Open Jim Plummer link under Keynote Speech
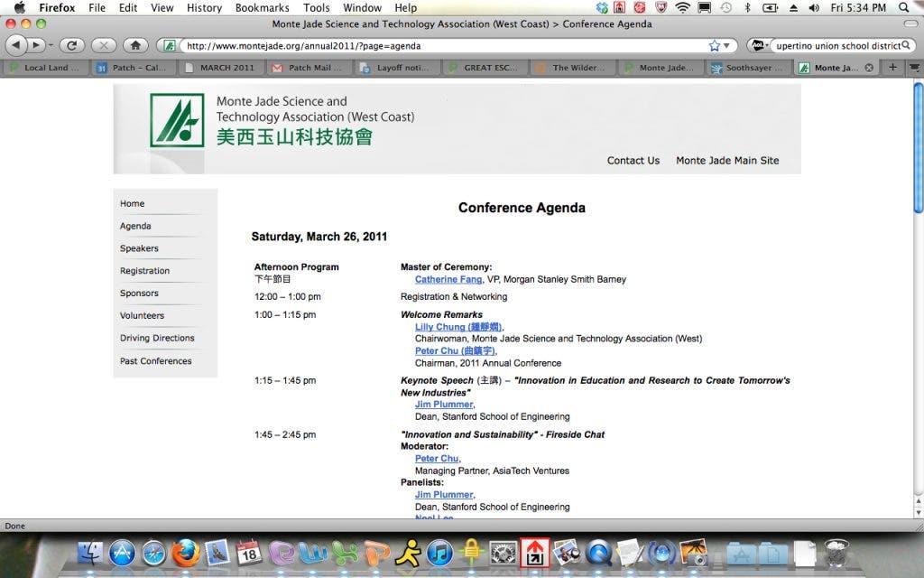Screen dimensions: 924x578 tap(444, 405)
